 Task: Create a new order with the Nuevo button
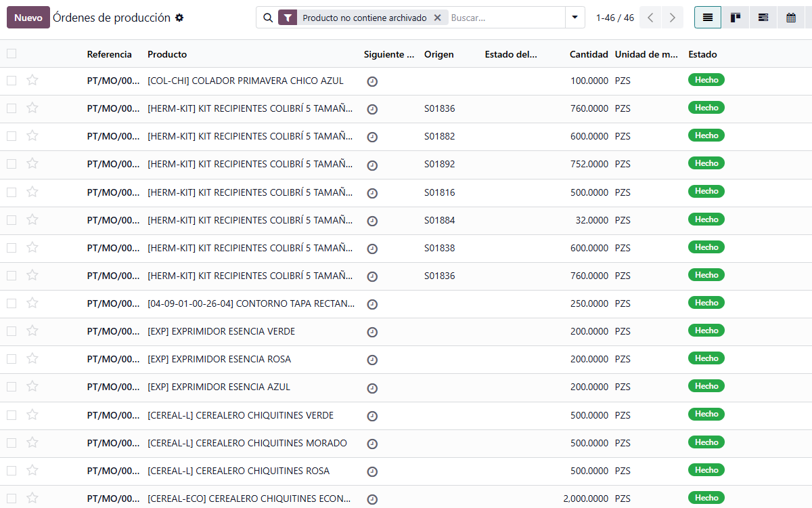coord(28,16)
